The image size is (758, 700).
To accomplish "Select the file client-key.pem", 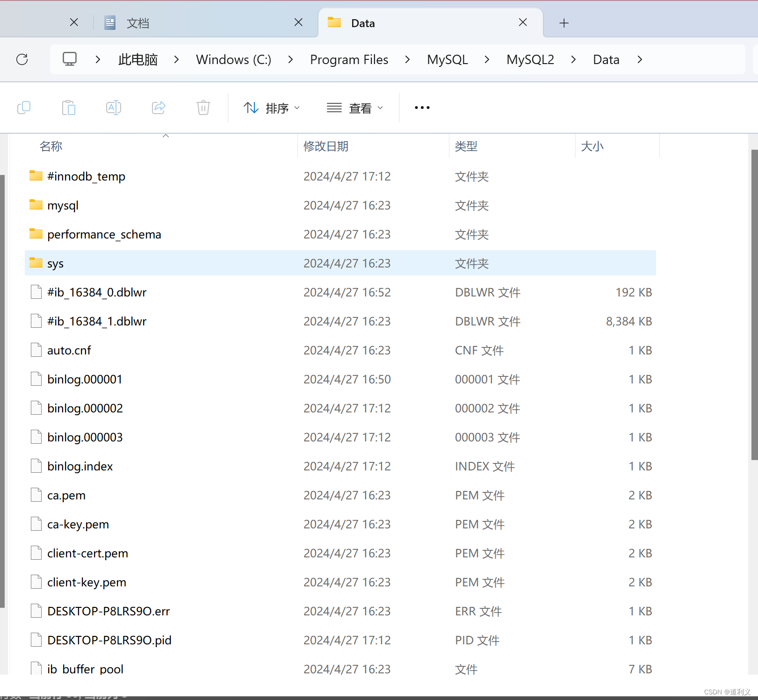I will pos(340,582).
